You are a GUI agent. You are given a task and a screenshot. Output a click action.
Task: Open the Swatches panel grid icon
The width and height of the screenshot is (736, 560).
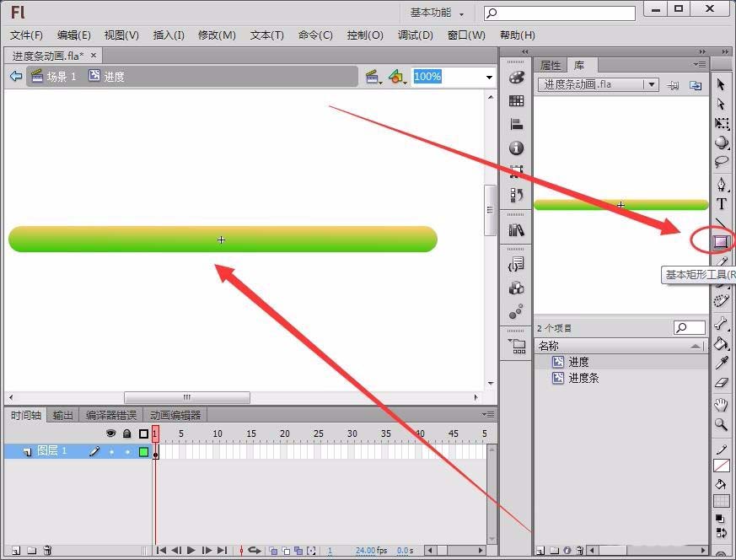click(x=516, y=101)
